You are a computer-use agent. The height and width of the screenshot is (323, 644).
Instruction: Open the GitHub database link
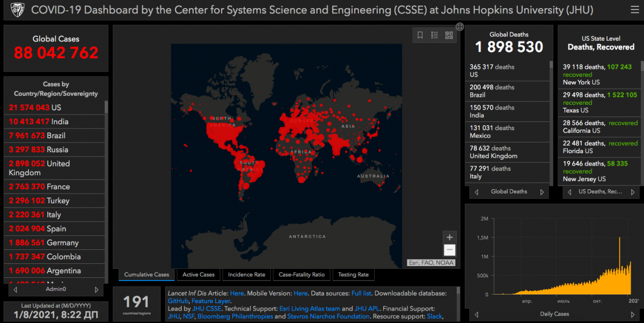(x=178, y=301)
